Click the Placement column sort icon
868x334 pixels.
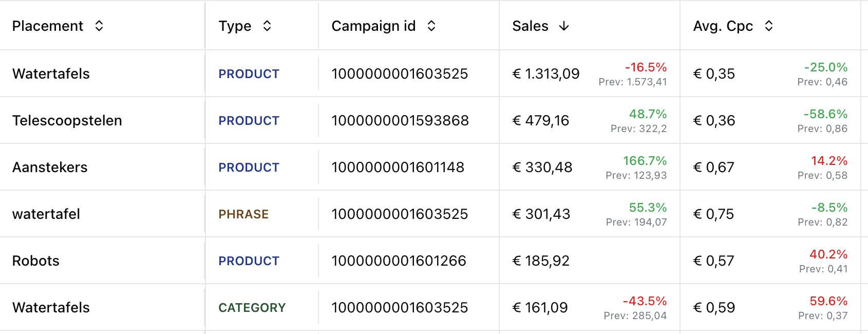(99, 26)
